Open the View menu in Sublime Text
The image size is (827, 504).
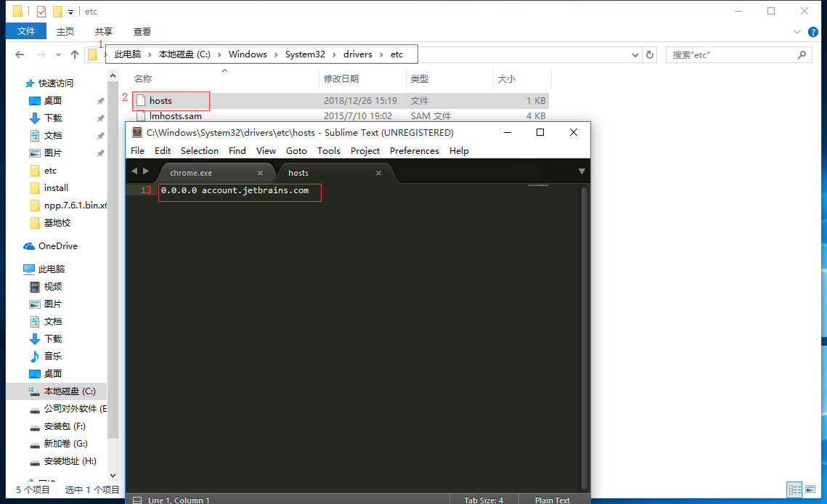point(266,151)
